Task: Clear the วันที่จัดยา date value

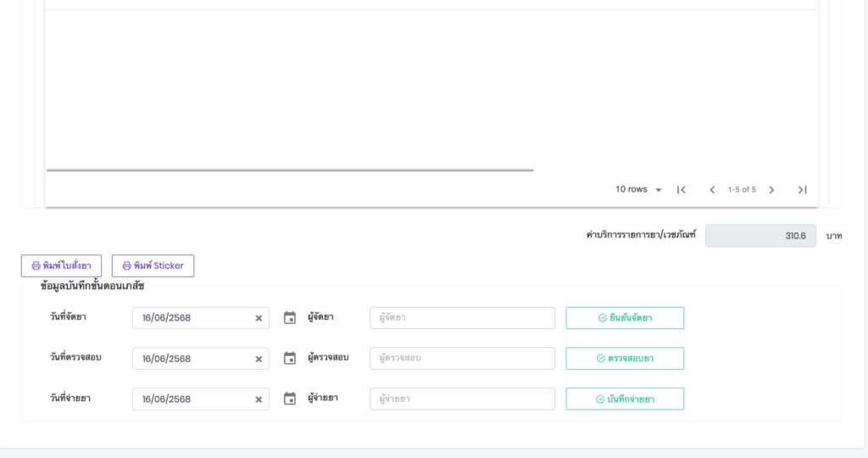Action: pyautogui.click(x=259, y=318)
